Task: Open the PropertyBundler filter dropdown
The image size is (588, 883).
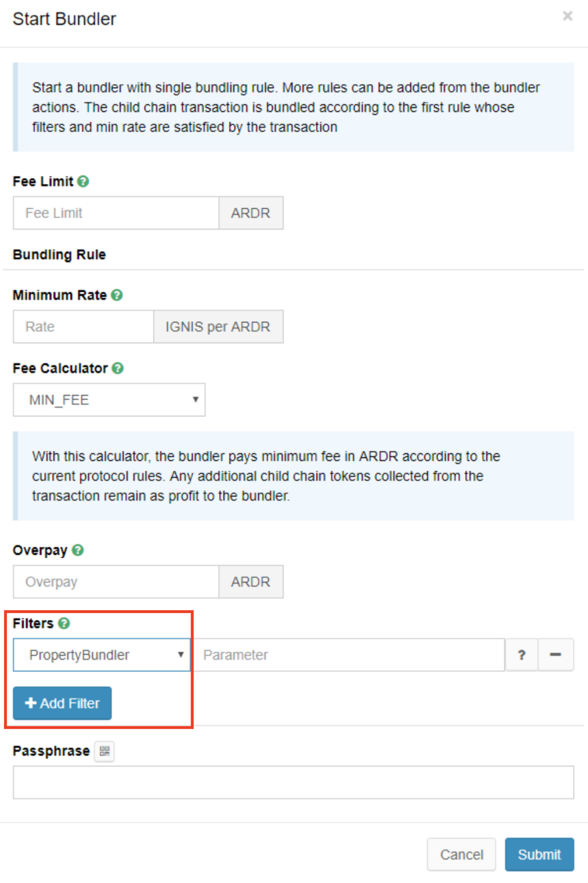Action: pyautogui.click(x=101, y=654)
